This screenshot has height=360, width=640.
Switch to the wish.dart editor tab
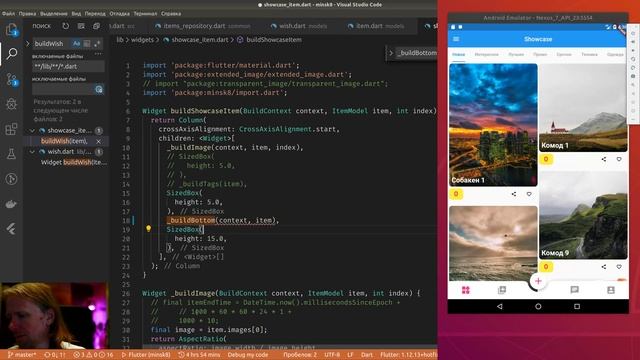[x=299, y=26]
